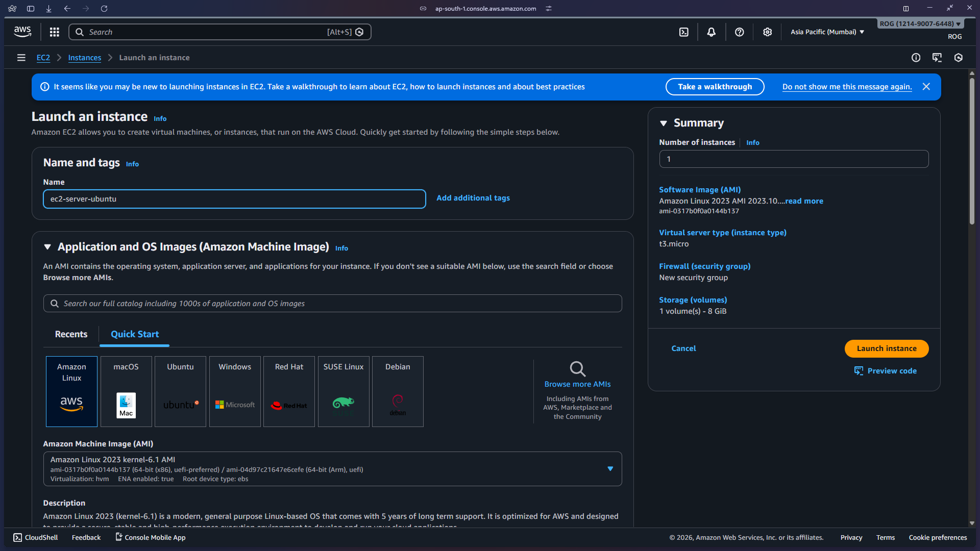Open the Help panel via question mark icon
The image size is (980, 551).
click(739, 32)
